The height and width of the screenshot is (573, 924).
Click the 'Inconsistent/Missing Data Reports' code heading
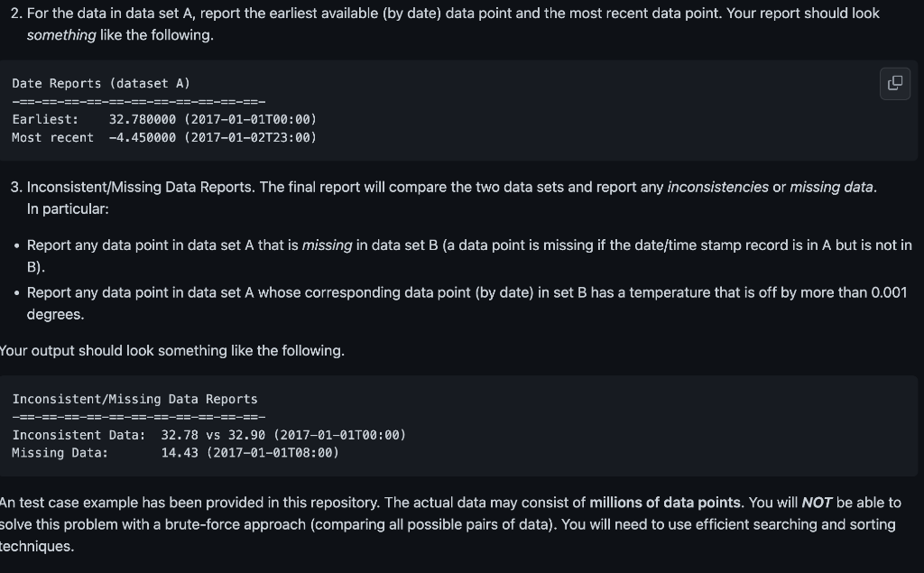coord(135,399)
